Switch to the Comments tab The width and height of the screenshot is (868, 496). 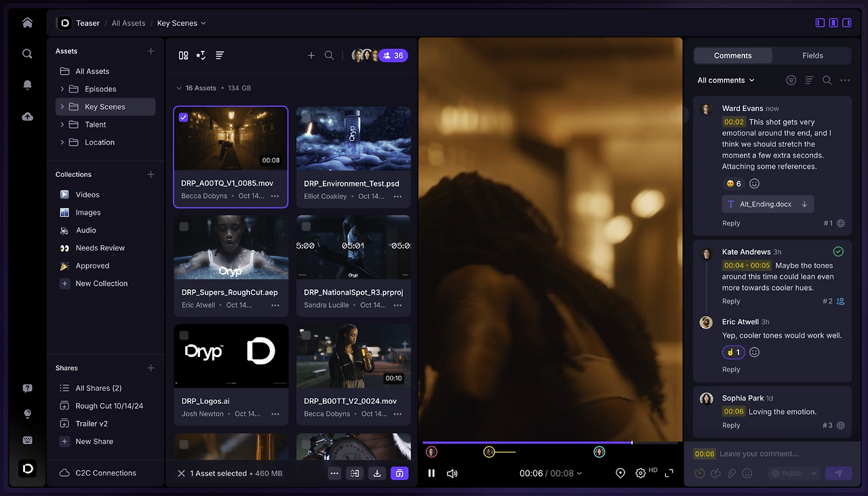[x=733, y=56]
